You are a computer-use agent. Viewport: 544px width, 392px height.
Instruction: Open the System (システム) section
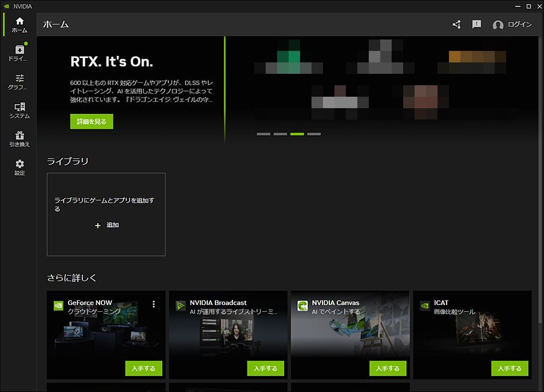pyautogui.click(x=19, y=110)
